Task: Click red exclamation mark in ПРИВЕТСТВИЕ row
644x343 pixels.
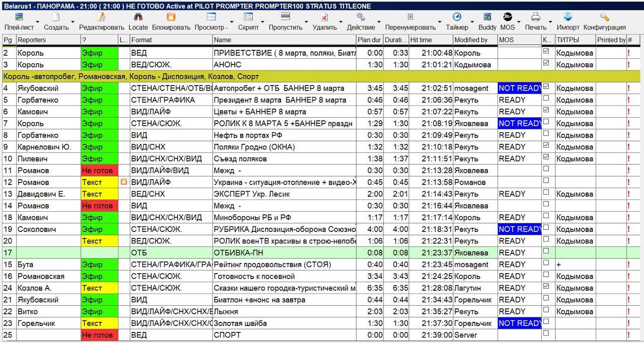Action: [628, 53]
